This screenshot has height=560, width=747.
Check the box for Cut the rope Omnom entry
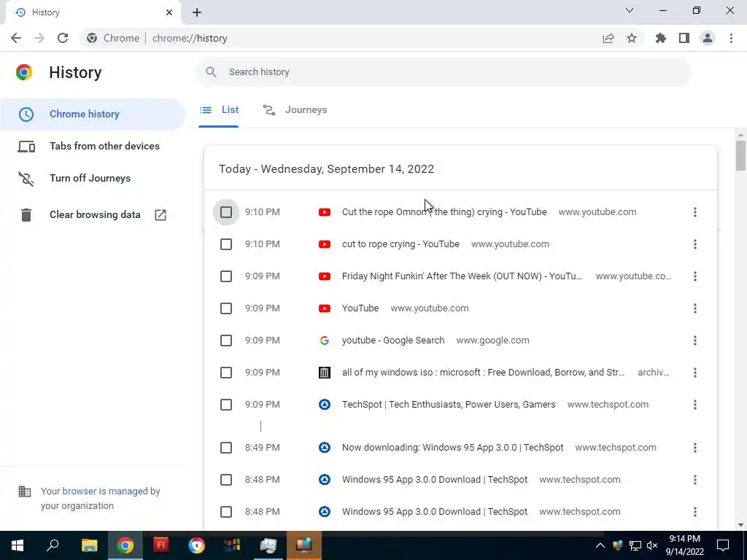[x=226, y=212]
